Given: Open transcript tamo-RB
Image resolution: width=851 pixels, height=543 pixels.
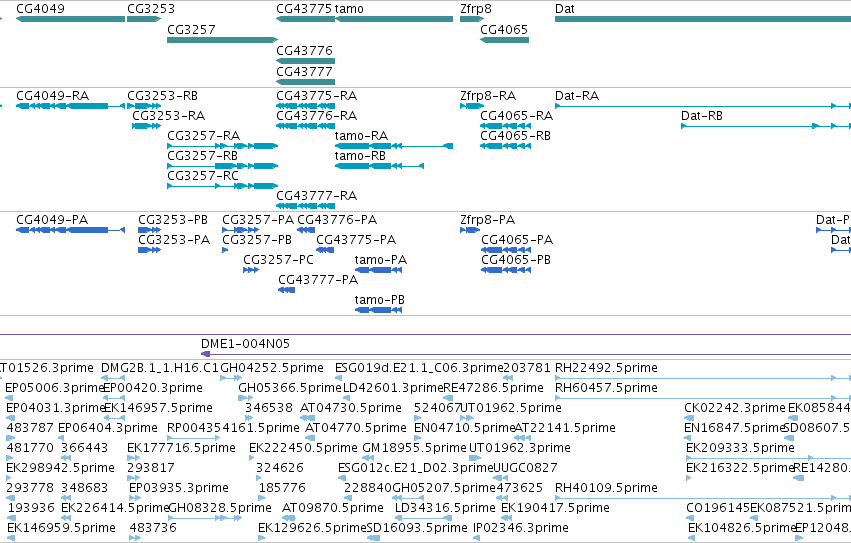Looking at the screenshot, I should pyautogui.click(x=360, y=156).
